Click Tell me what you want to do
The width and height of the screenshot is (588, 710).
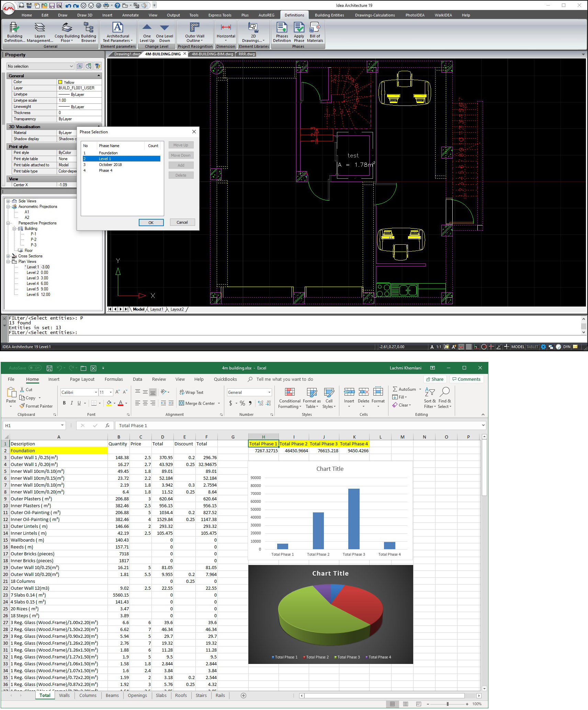[x=285, y=379]
